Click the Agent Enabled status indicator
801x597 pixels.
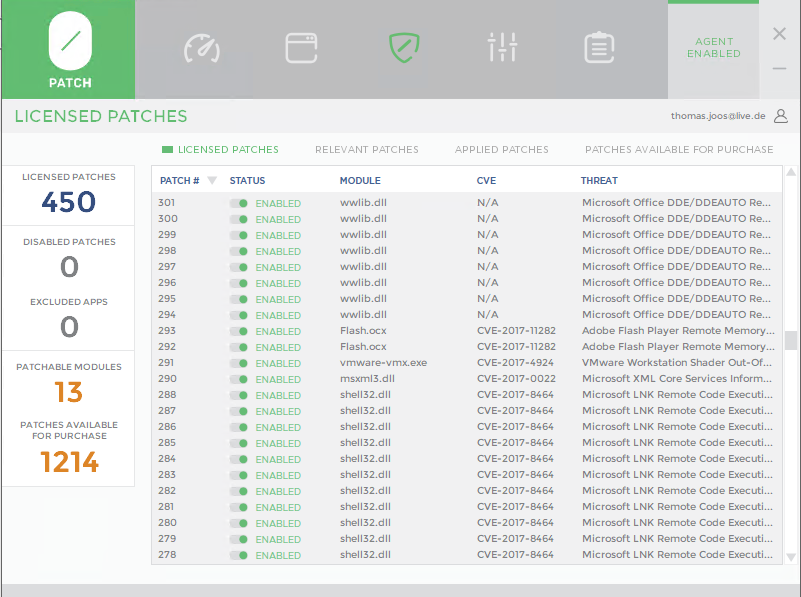coord(713,48)
